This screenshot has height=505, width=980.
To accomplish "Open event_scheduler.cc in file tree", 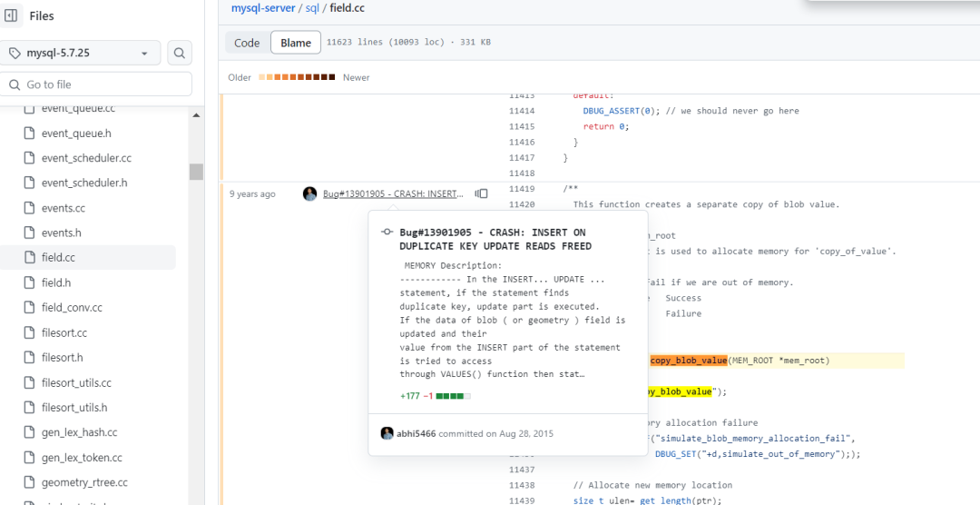I will click(87, 158).
